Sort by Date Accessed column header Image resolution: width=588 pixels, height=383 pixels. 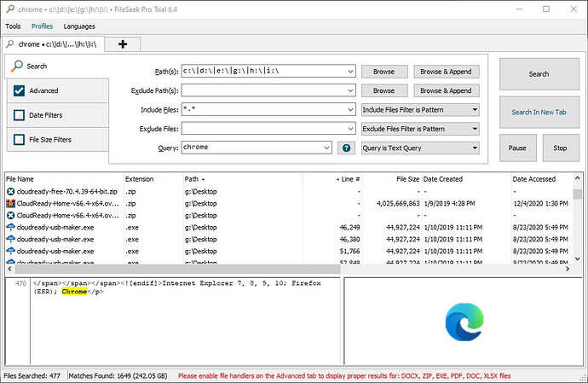tap(542, 179)
